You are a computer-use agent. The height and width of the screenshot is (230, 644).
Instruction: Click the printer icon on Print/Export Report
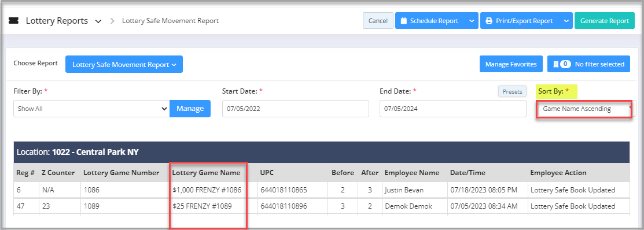(489, 21)
